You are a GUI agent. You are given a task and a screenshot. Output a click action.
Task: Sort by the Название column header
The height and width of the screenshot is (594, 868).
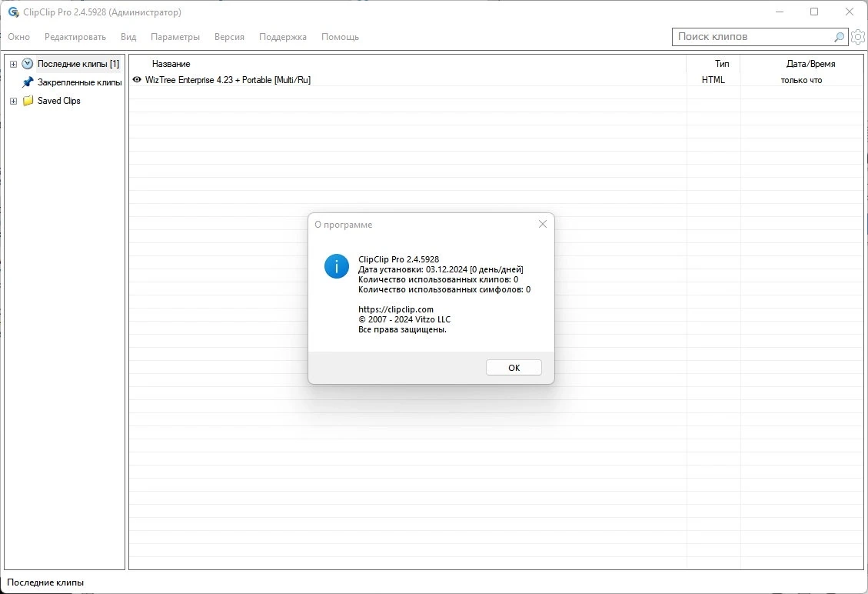click(x=171, y=64)
